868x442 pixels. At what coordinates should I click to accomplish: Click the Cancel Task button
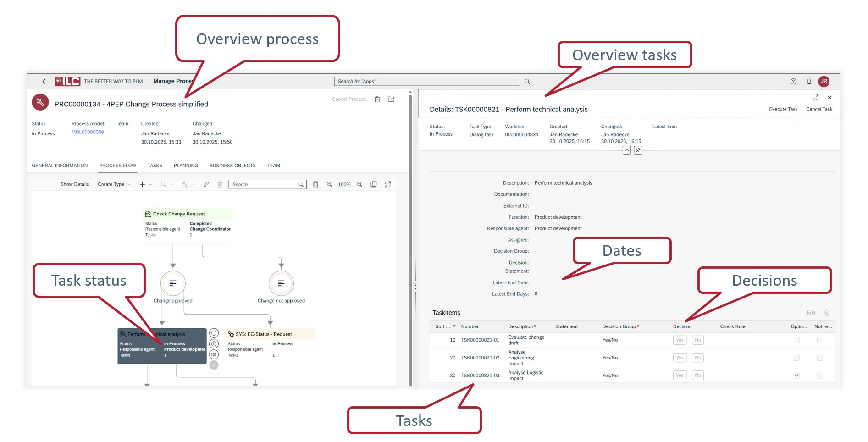click(819, 109)
